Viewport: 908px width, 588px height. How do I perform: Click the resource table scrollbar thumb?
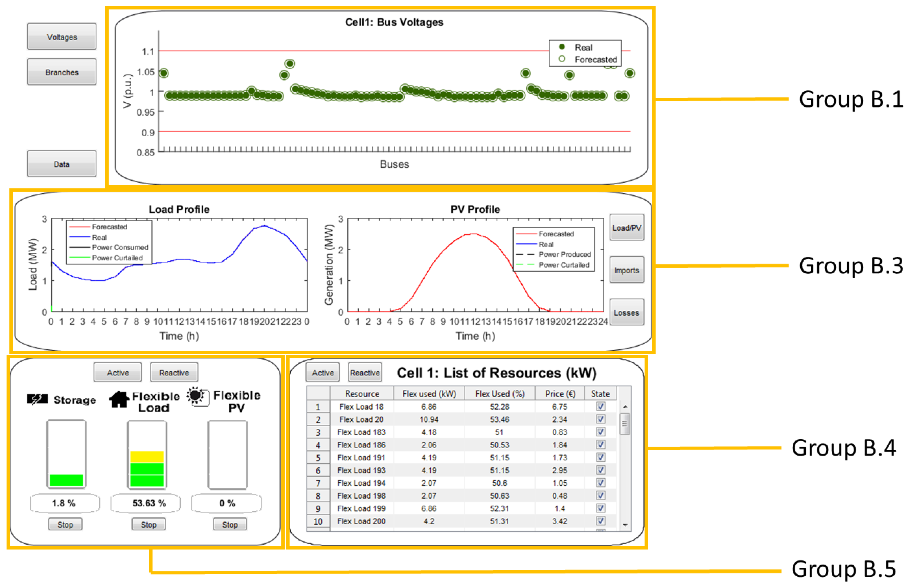click(625, 424)
